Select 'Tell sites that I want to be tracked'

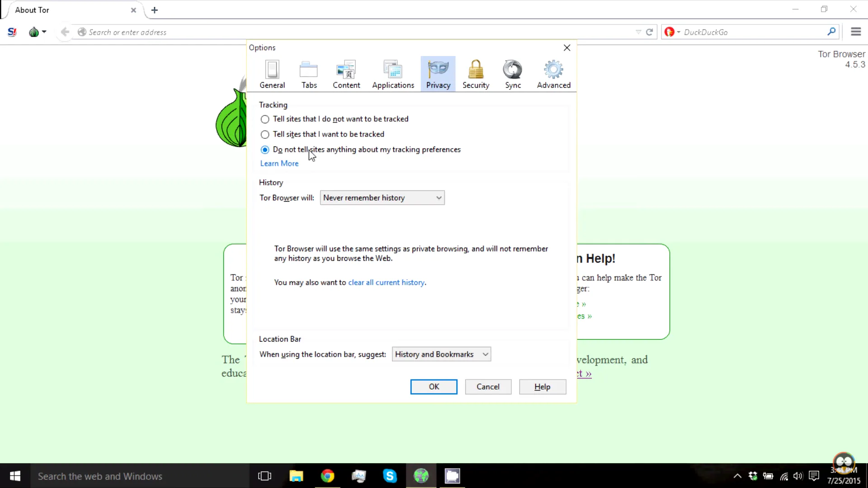[322, 134]
